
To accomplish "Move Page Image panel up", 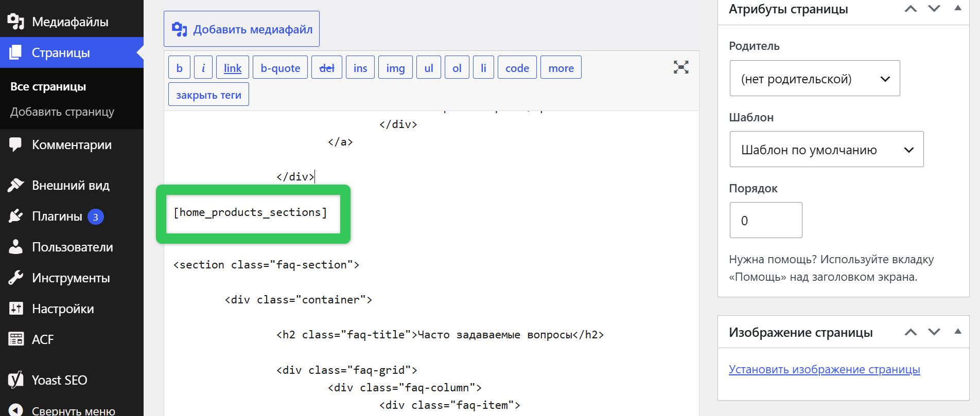I will pyautogui.click(x=911, y=332).
